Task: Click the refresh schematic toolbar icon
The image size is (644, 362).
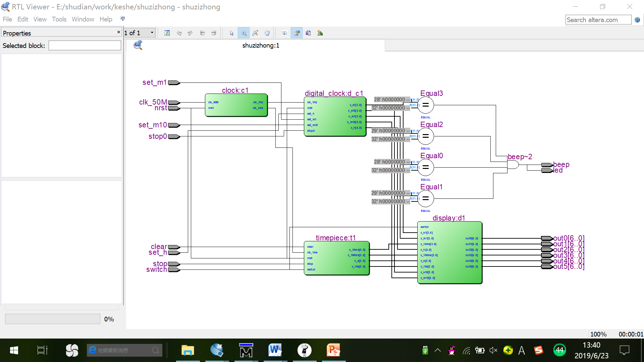Action: click(167, 33)
